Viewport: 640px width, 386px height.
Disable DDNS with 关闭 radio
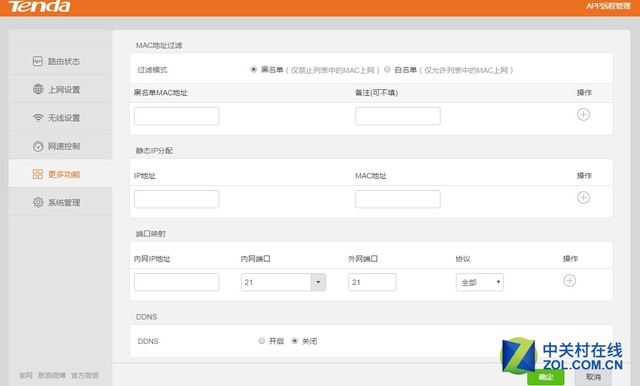point(295,341)
